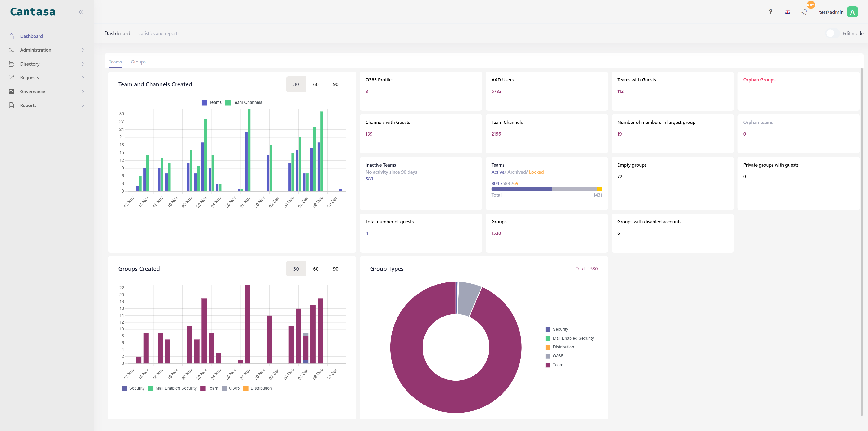This screenshot has width=868, height=431.
Task: Click the Dashboard home icon
Action: (x=11, y=36)
